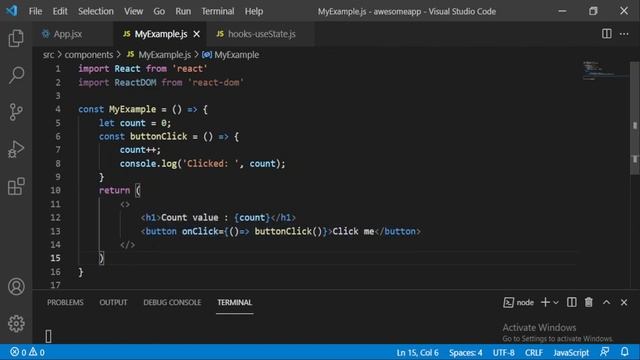The height and width of the screenshot is (360, 640).
Task: Click 'return' keyword on line 10
Action: point(114,191)
